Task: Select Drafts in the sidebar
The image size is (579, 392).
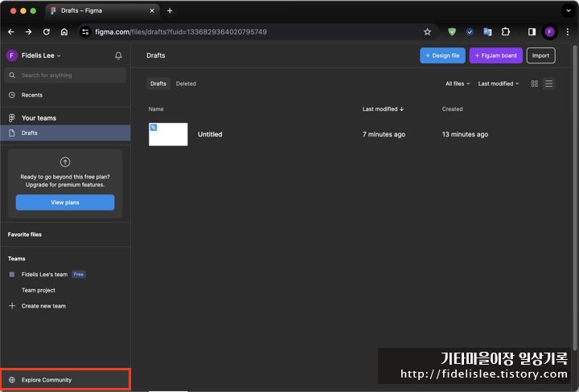Action: click(65, 133)
